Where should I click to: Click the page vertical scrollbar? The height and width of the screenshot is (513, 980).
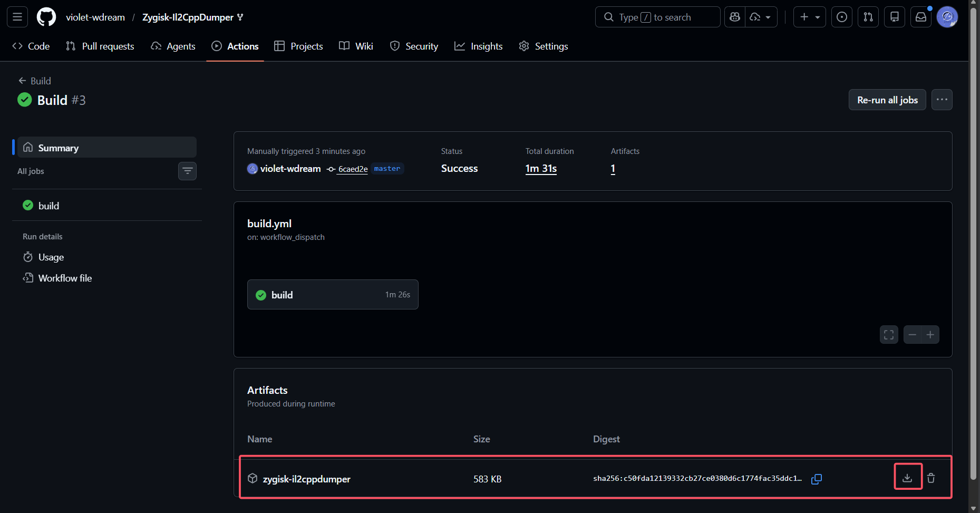click(x=974, y=243)
